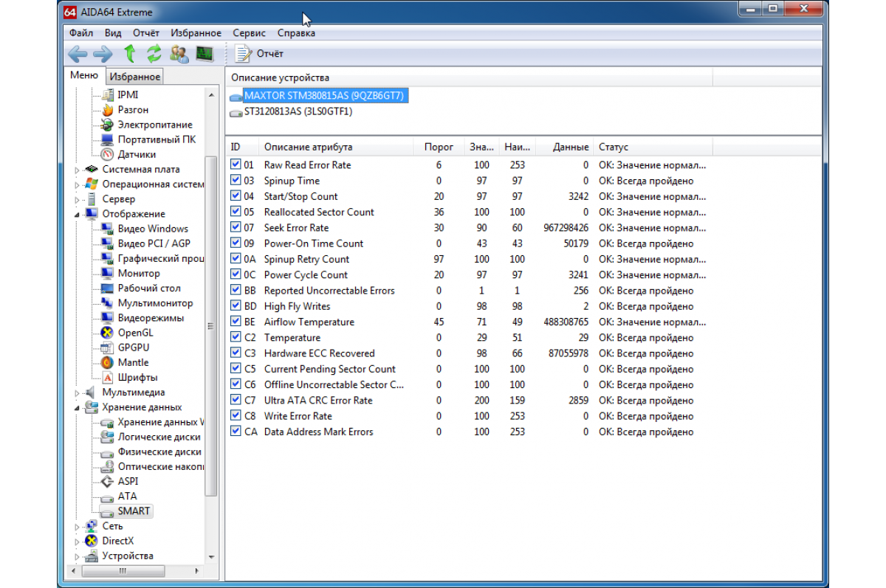Click the Системная плата motherboard icon
886x588 pixels.
[92, 170]
